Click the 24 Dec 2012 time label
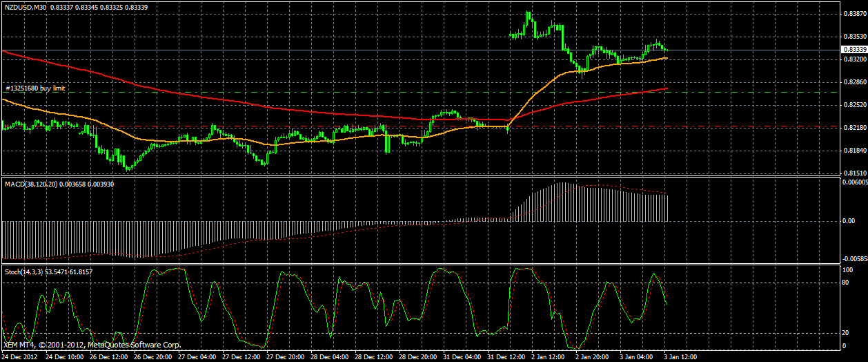Screen dimensions: 868x362 coord(19,357)
